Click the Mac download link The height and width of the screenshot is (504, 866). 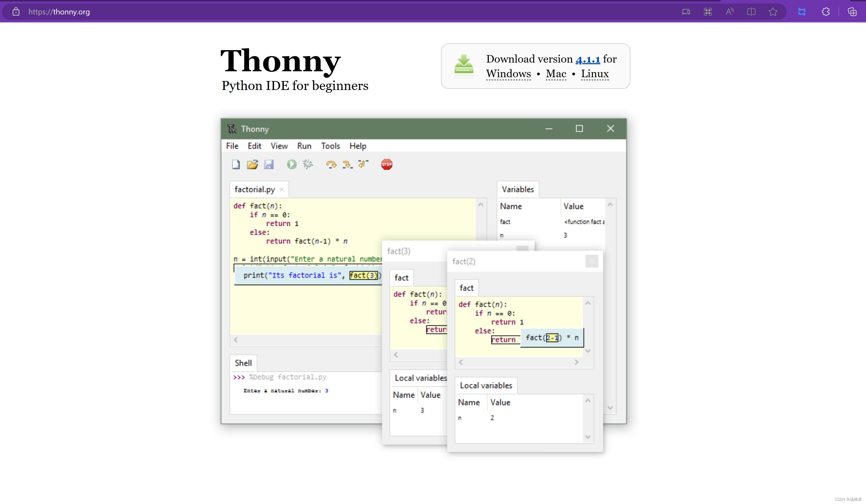click(556, 74)
